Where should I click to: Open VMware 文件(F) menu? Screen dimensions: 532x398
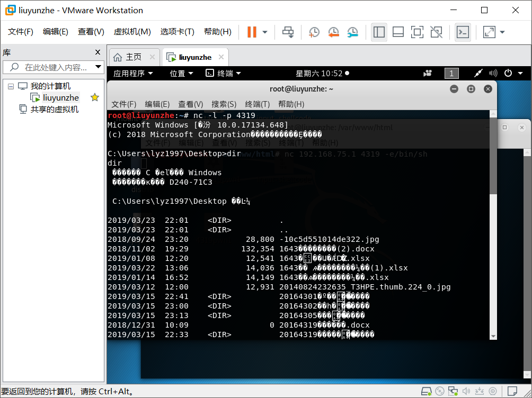(20, 32)
